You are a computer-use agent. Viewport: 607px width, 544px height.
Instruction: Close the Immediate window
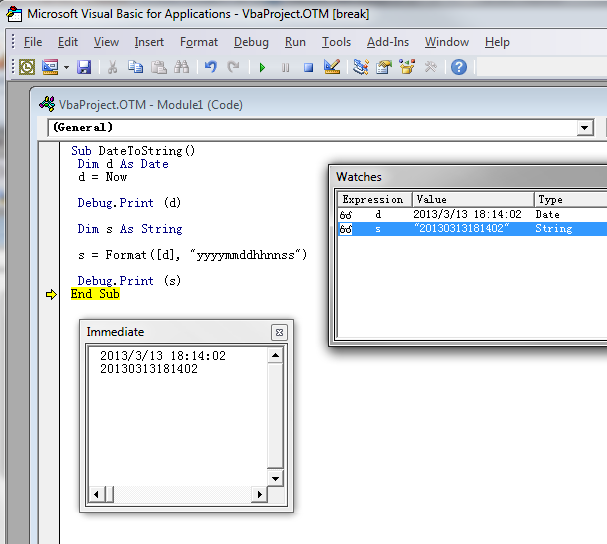point(279,332)
